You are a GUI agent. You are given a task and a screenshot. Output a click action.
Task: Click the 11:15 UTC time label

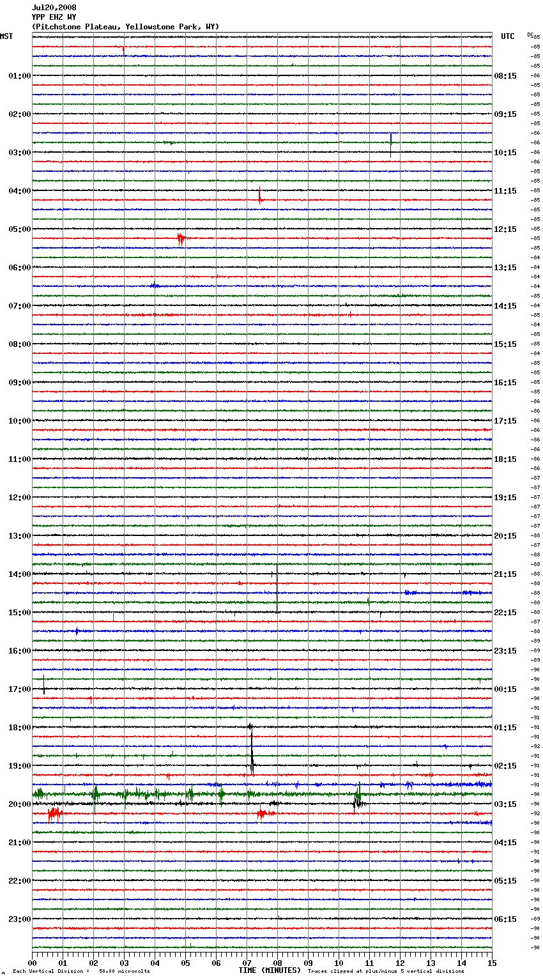[505, 191]
